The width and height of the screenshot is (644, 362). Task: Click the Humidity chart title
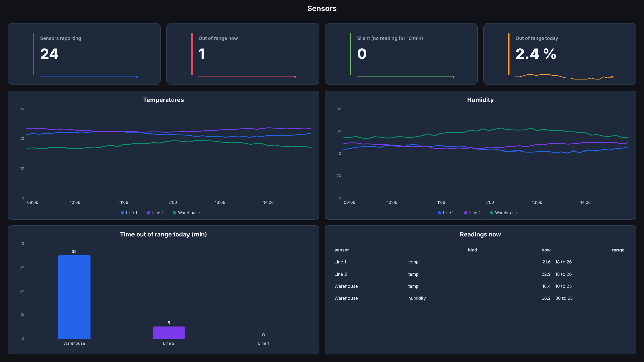pos(480,100)
